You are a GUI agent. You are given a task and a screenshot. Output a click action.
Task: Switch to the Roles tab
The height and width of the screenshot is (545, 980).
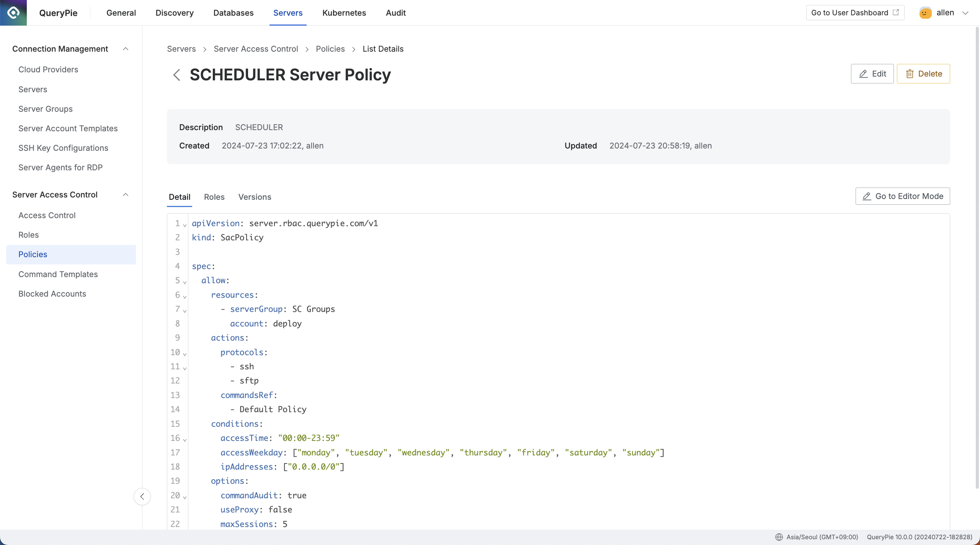214,197
